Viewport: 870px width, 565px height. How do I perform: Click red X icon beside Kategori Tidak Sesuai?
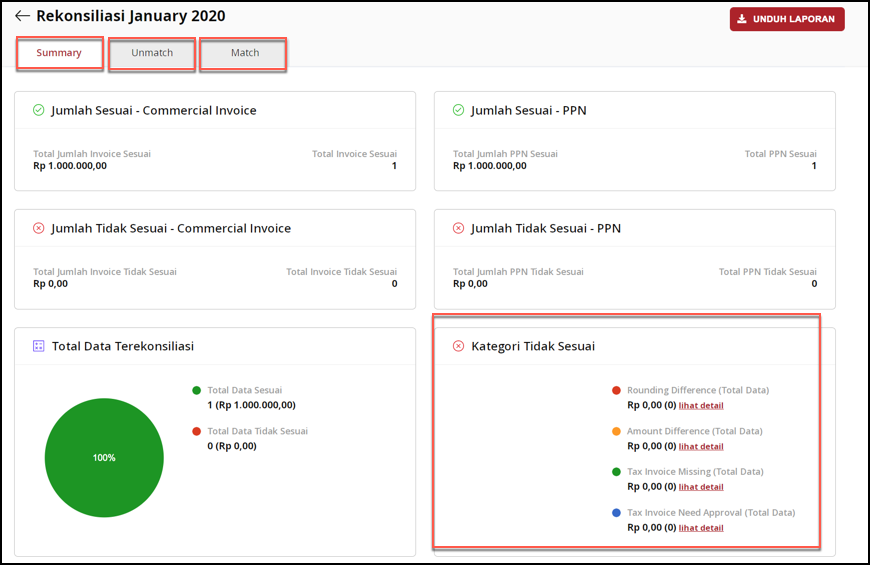click(459, 346)
